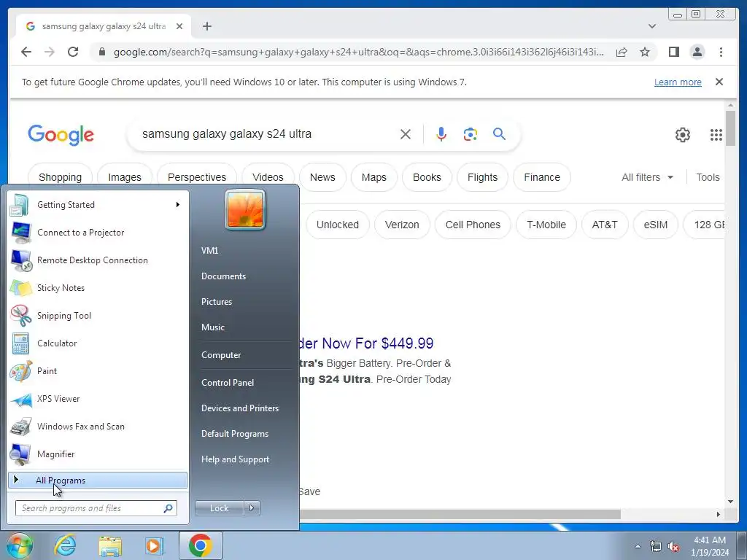
Task: Click the user account picture
Action: point(245,209)
